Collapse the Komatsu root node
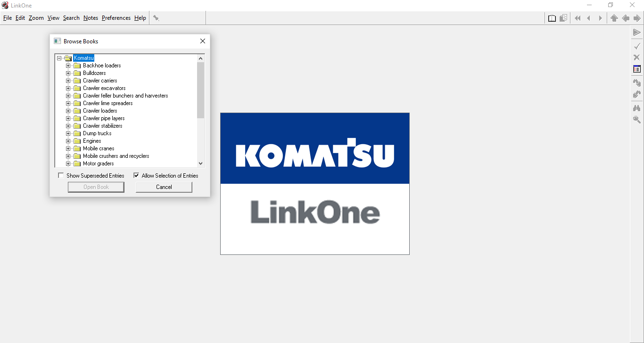 point(59,58)
